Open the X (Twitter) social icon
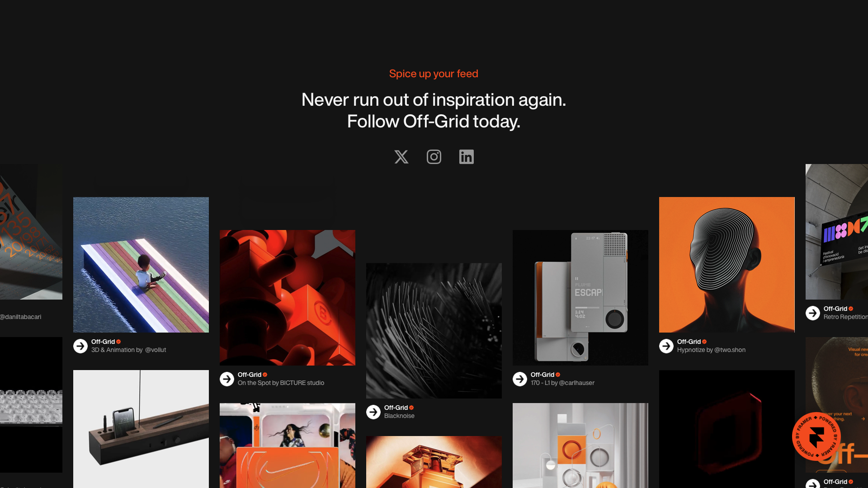The image size is (868, 488). tap(401, 157)
